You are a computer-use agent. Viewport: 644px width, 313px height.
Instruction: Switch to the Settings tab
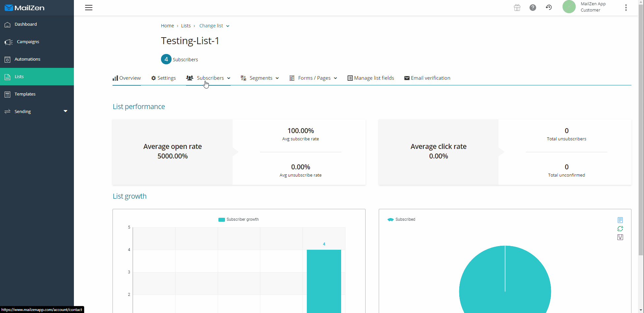point(163,78)
